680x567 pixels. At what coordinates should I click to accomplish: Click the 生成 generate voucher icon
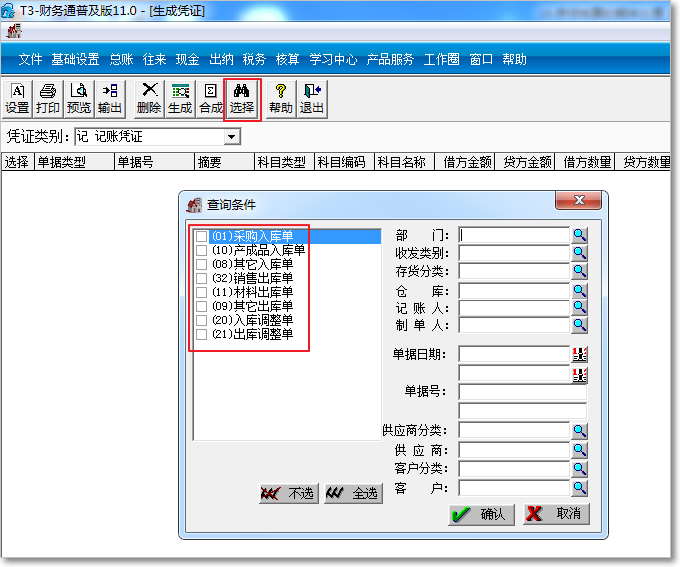(x=180, y=98)
